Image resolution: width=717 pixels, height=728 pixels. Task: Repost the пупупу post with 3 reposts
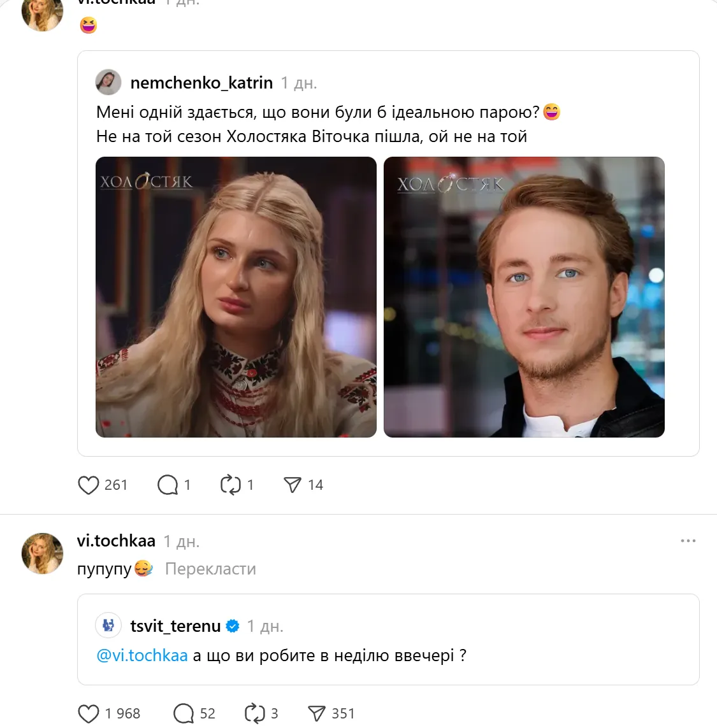pos(254,714)
